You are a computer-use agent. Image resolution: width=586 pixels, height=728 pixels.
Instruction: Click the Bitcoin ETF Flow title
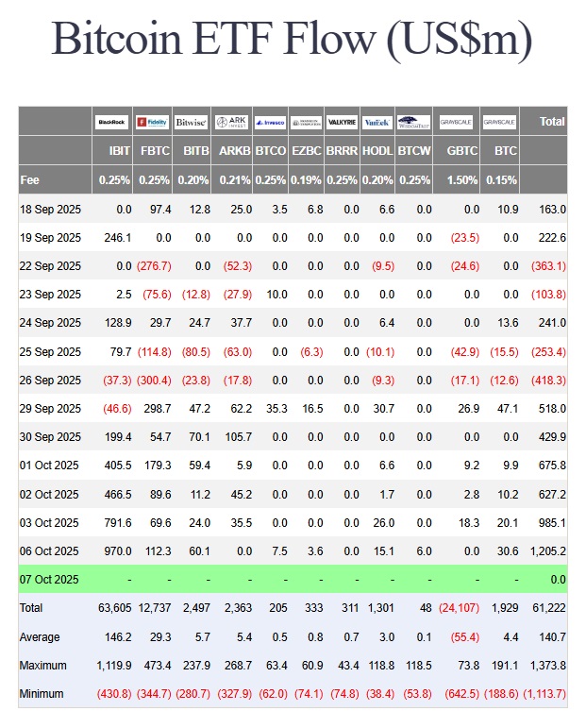click(292, 41)
